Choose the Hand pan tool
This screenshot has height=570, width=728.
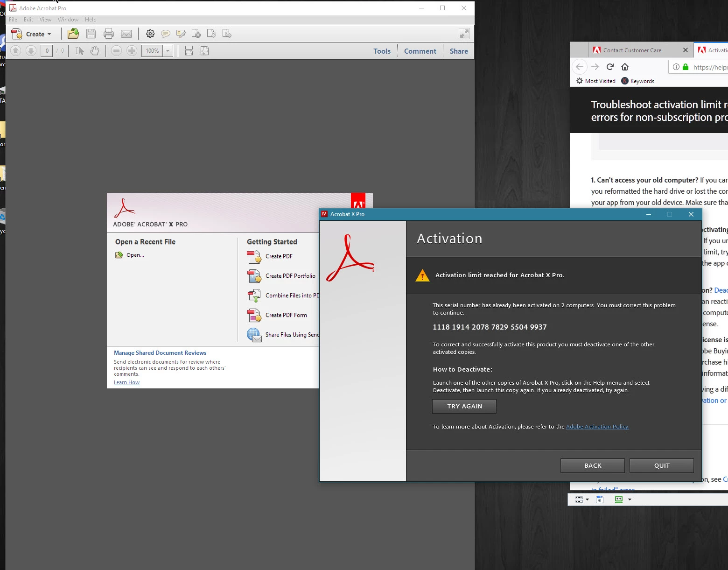[x=95, y=50]
